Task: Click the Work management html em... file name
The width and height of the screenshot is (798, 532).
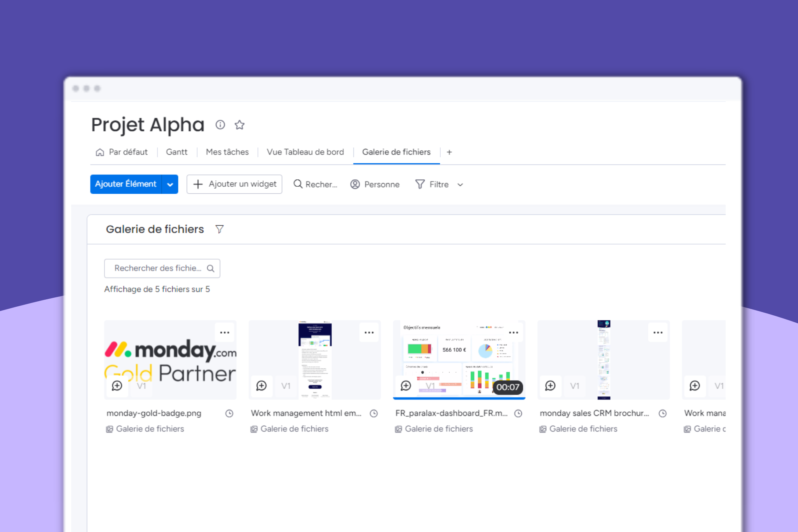Action: [x=306, y=413]
